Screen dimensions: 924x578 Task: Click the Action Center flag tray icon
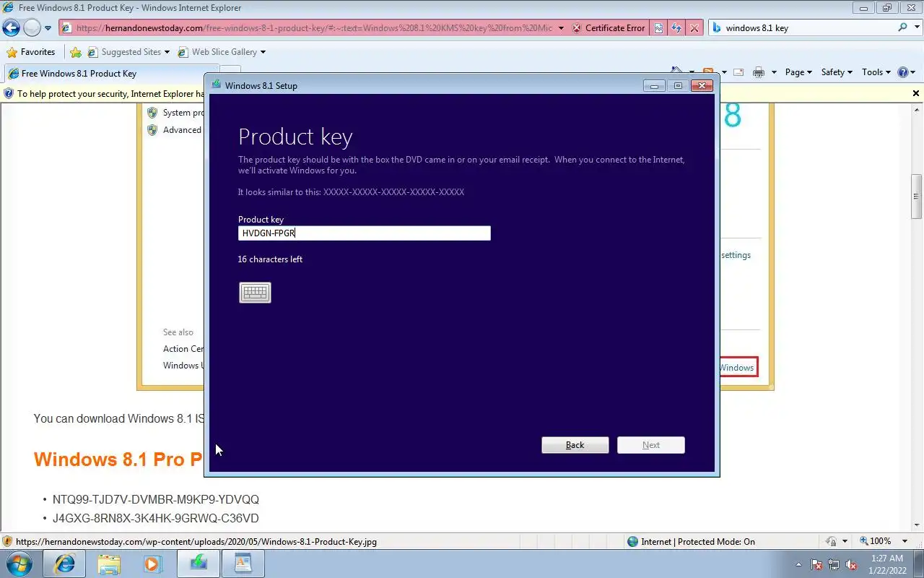[816, 564]
